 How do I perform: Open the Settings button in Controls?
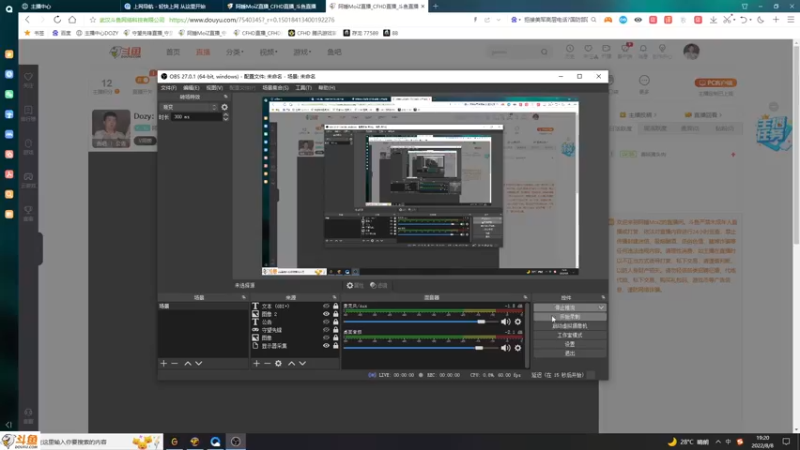[x=570, y=344]
